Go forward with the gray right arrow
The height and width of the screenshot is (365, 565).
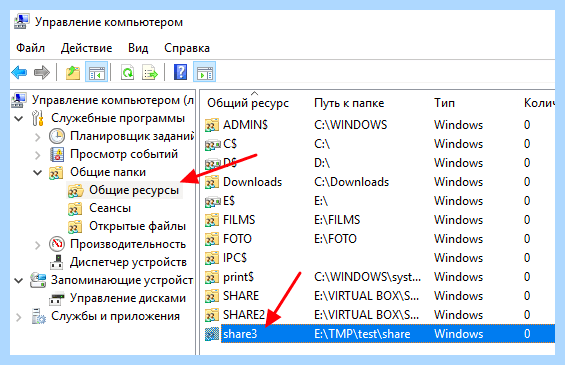[41, 72]
